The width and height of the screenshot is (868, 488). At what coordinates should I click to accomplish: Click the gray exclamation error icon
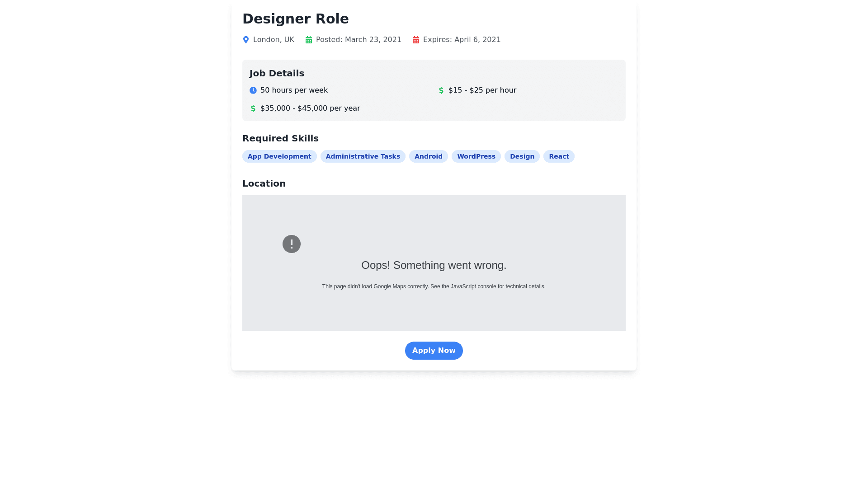[292, 244]
